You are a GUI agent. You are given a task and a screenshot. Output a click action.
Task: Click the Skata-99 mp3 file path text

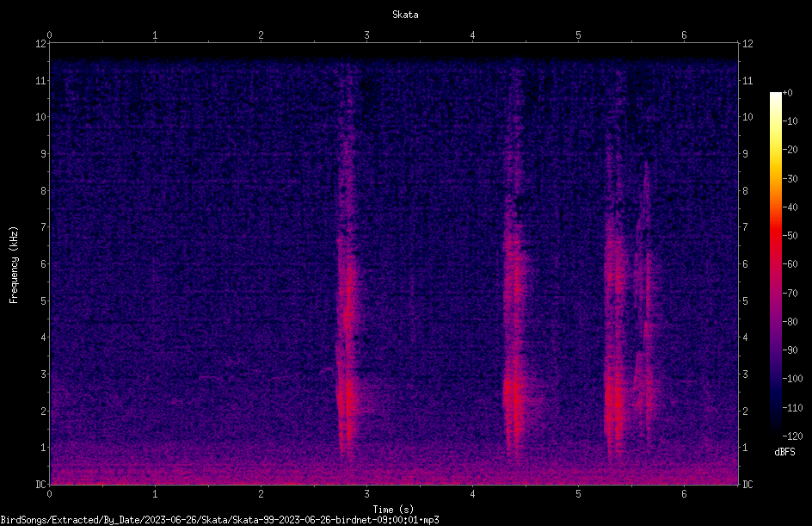point(219,520)
